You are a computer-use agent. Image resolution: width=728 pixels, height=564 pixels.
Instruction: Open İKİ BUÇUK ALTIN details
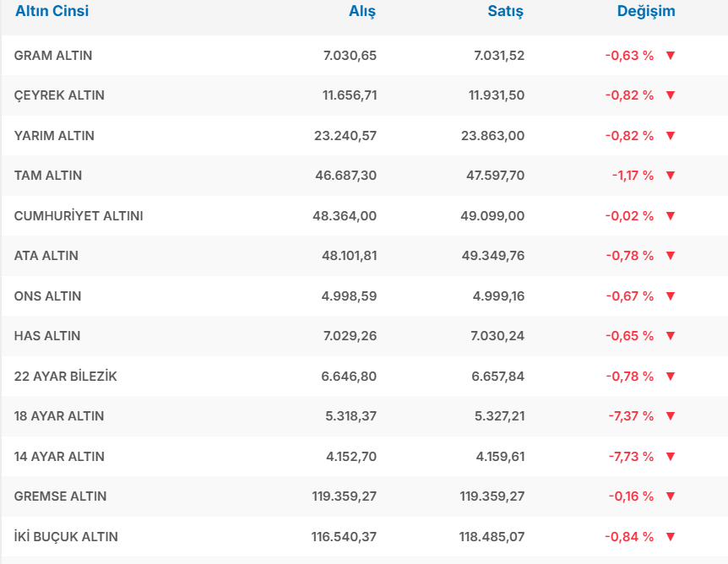click(66, 537)
